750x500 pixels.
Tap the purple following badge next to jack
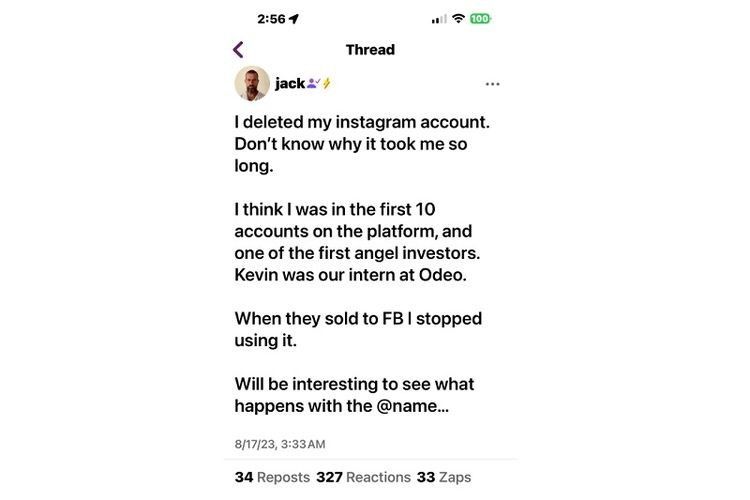(312, 84)
